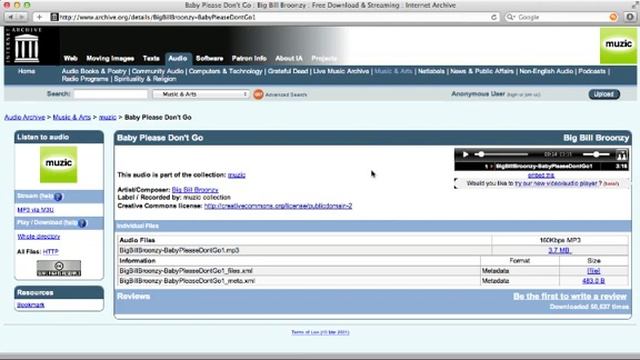Click the Google search field
Viewport: 640px width, 360px height.
coord(561,17)
